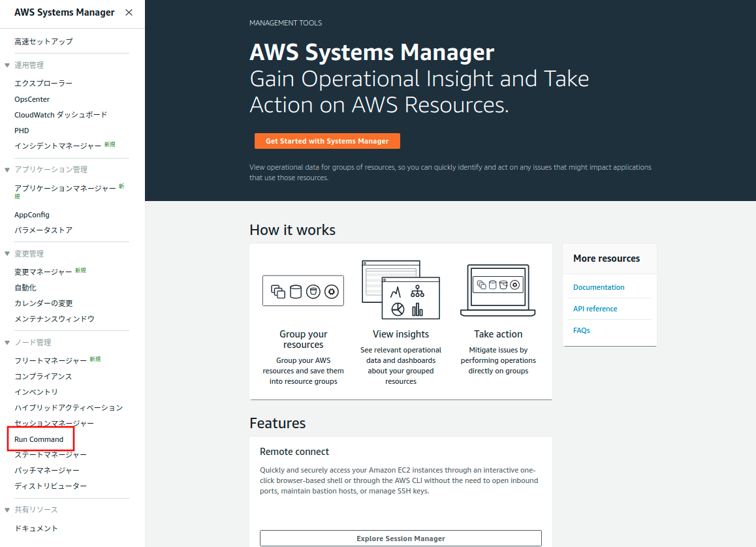
Task: Open the FAQs link
Action: tap(581, 330)
